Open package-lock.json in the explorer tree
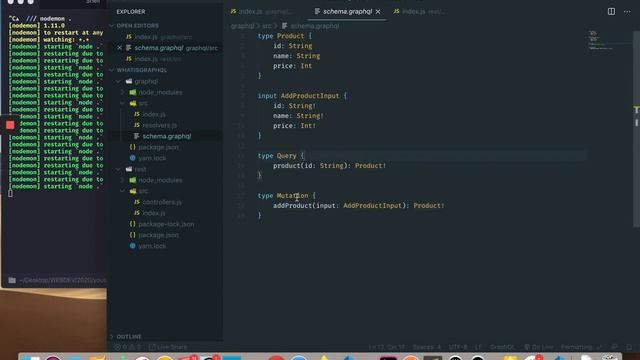640x360 pixels. (x=166, y=224)
